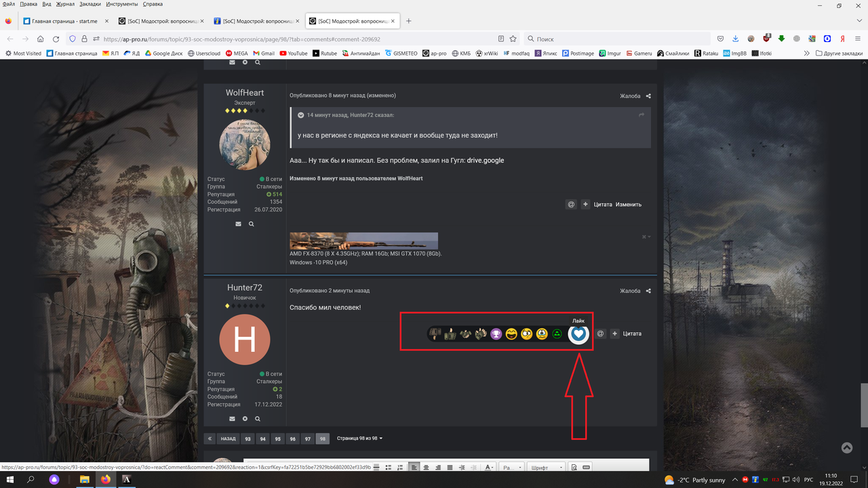Toggle the bulleted list in the editor
The width and height of the screenshot is (868, 488).
(x=388, y=467)
